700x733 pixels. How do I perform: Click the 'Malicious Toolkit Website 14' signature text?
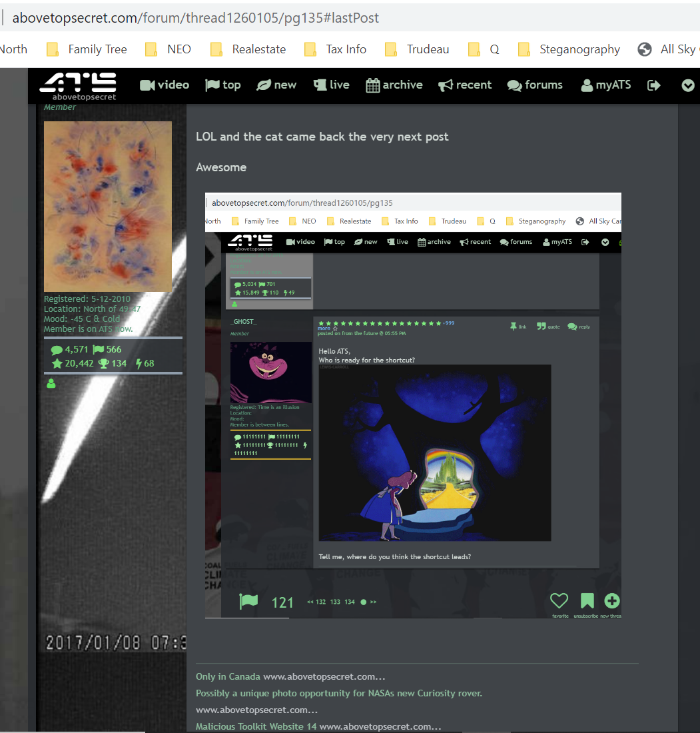(x=256, y=726)
